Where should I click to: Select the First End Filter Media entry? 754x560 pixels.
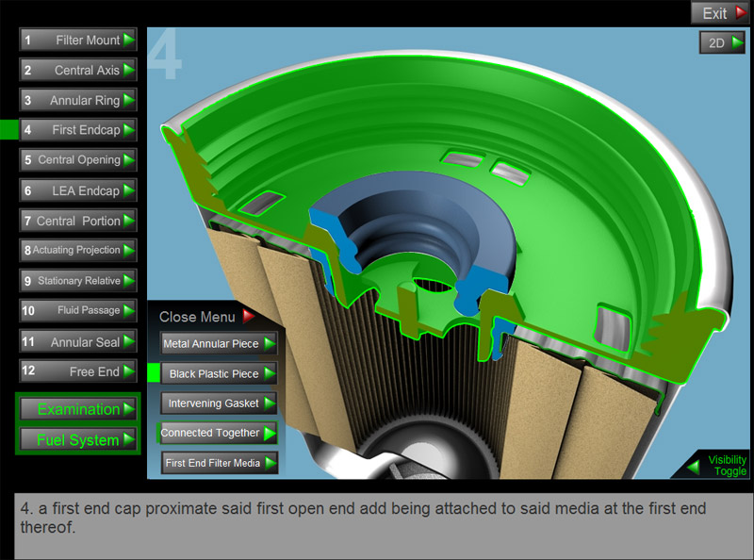[219, 463]
